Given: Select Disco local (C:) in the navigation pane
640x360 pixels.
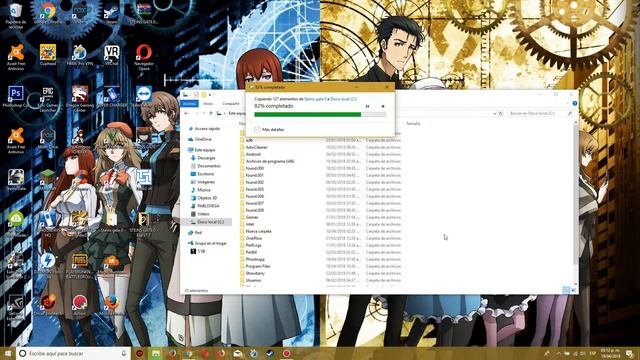Looking at the screenshot, I should coord(210,222).
